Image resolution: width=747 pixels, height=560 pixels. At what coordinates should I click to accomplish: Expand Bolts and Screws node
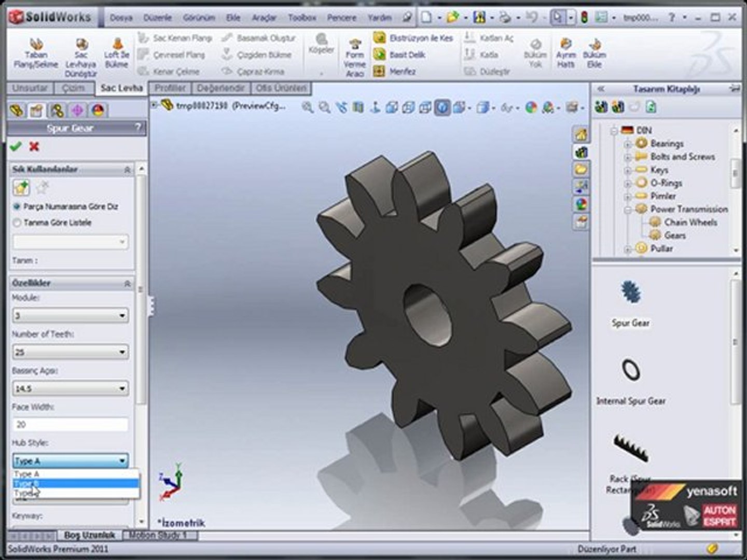click(x=628, y=157)
